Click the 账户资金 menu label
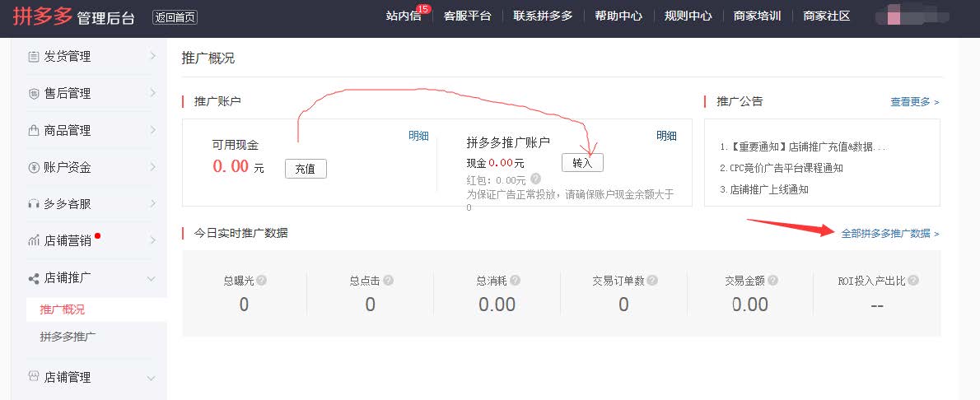 68,168
